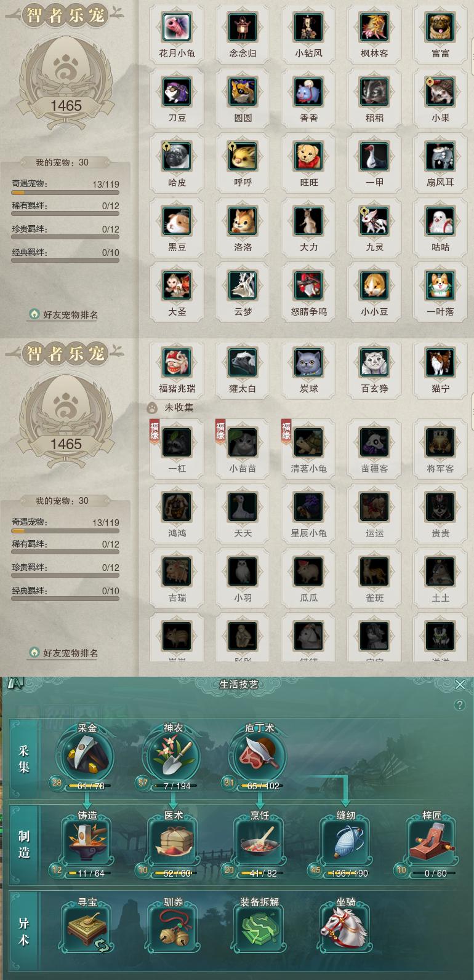
Task: Open the 富富 pug pet icon
Action: pos(440,28)
